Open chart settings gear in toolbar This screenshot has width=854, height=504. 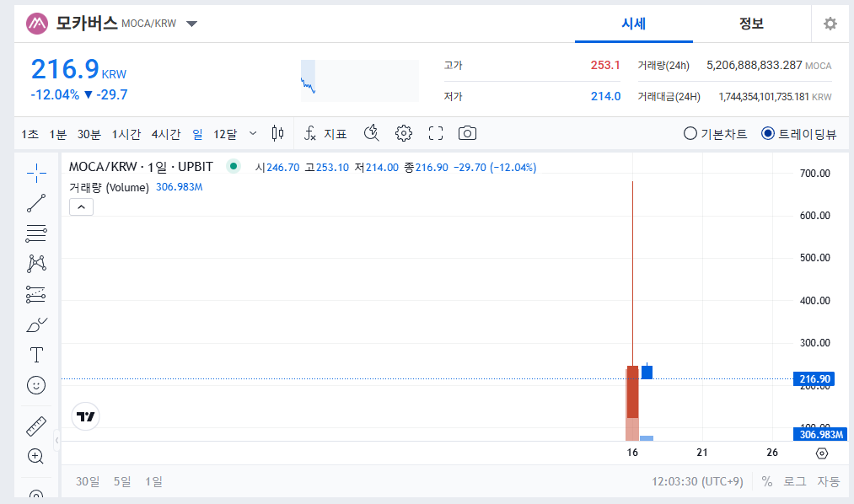pos(404,133)
